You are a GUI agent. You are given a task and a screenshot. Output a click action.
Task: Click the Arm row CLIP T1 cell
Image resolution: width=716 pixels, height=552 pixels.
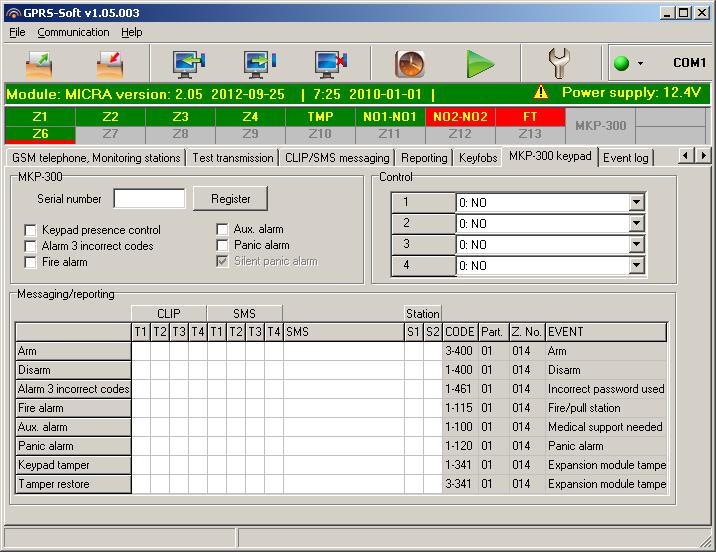141,351
